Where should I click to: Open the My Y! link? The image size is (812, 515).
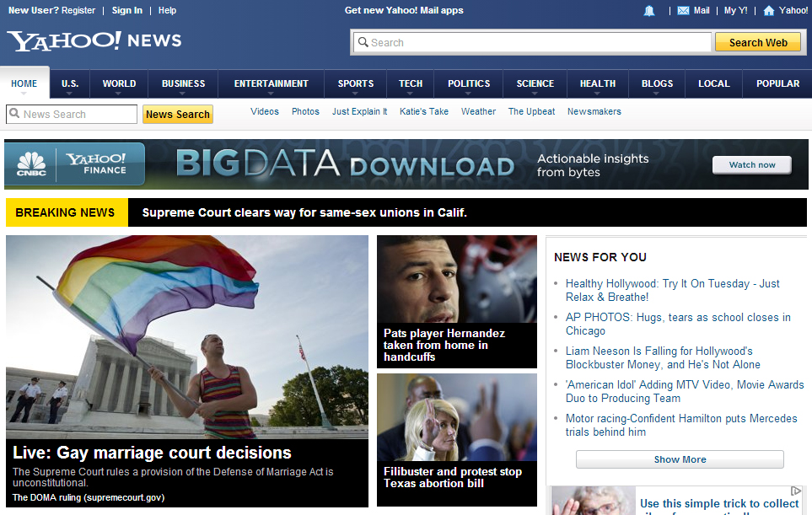coord(735,10)
